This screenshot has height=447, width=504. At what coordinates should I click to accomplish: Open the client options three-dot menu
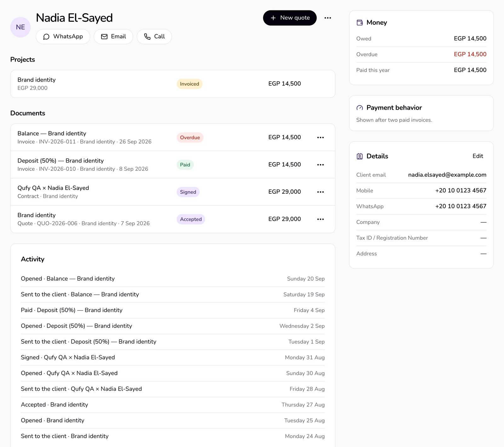pos(328,18)
